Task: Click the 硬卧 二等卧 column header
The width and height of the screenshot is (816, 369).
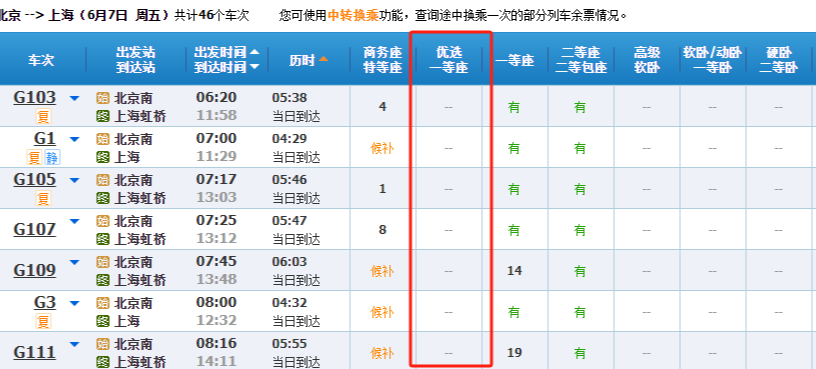Action: tap(779, 60)
